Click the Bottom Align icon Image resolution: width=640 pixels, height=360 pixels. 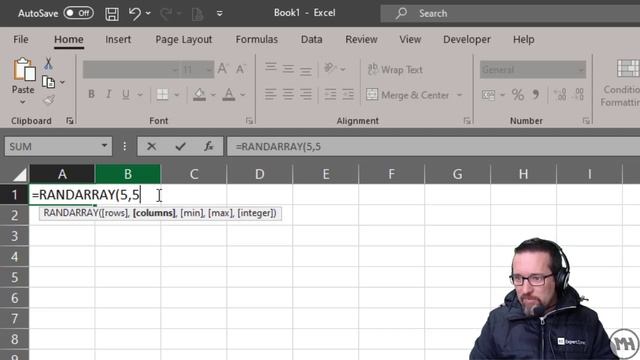tap(306, 70)
